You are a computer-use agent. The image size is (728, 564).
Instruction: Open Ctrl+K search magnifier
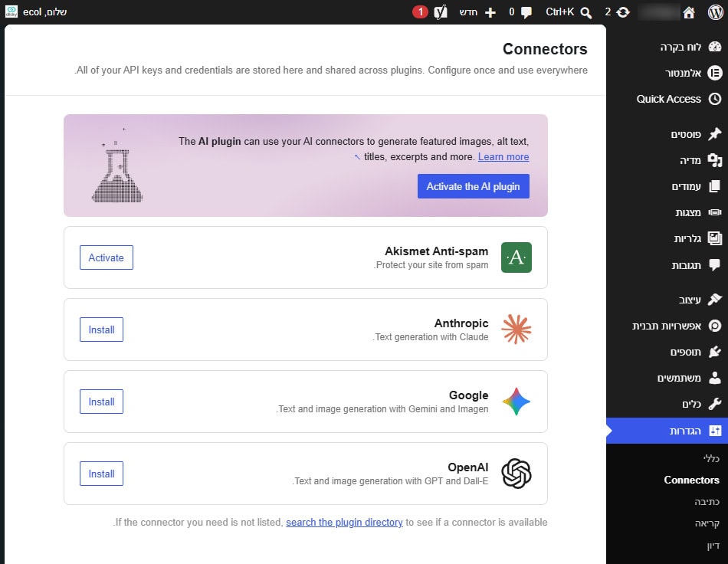(x=586, y=12)
